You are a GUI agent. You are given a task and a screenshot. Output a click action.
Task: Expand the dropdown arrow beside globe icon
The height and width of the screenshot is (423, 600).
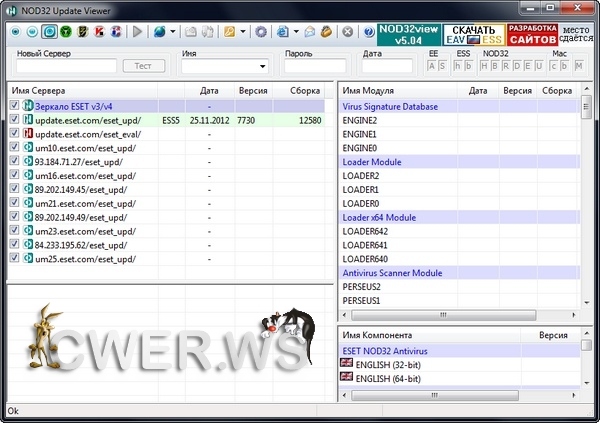click(x=174, y=31)
